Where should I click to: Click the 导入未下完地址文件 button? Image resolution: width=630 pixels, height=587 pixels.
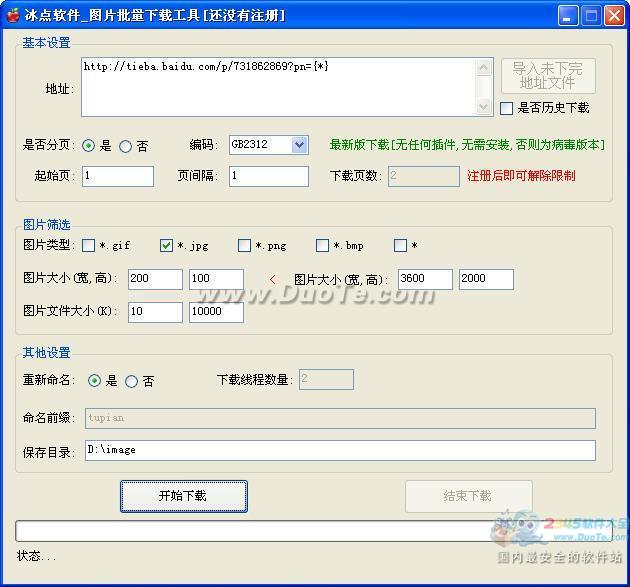coord(548,76)
